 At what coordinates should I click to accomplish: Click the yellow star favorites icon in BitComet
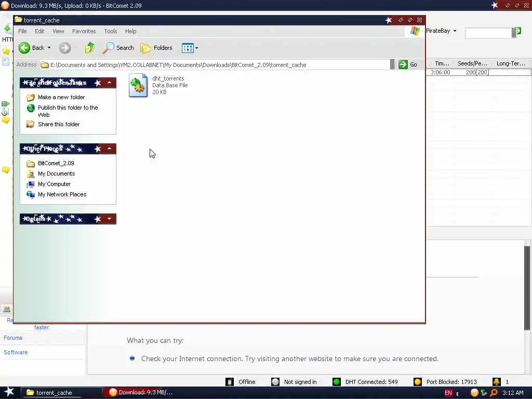click(x=6, y=51)
